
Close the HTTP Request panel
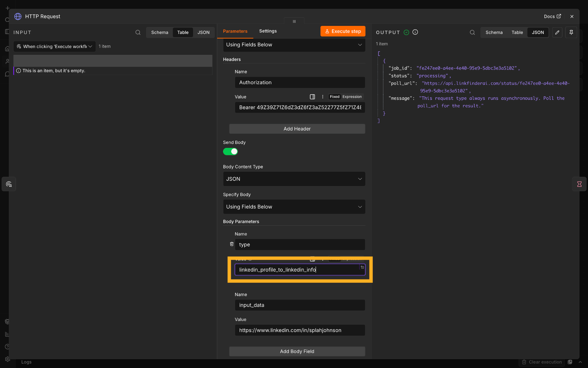click(x=572, y=16)
